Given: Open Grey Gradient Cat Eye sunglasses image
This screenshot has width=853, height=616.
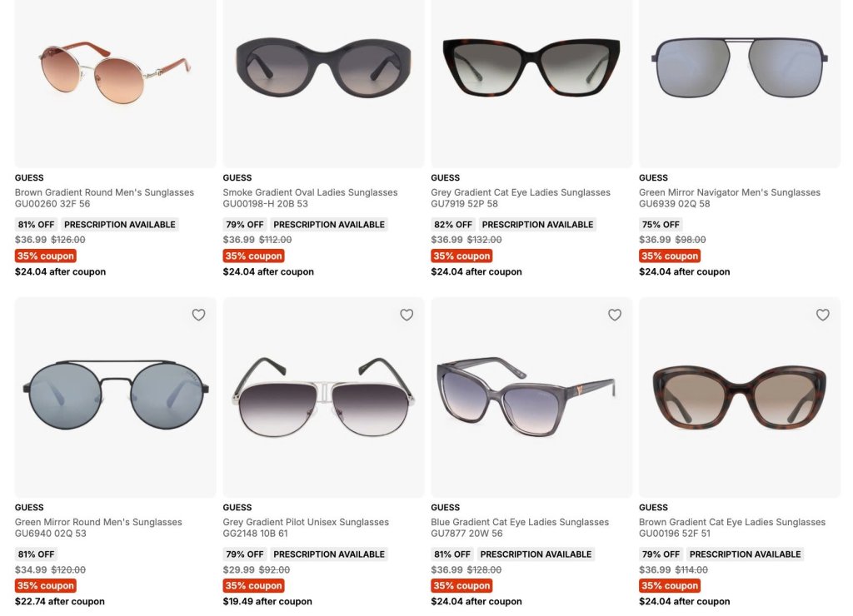Looking at the screenshot, I should (531, 83).
